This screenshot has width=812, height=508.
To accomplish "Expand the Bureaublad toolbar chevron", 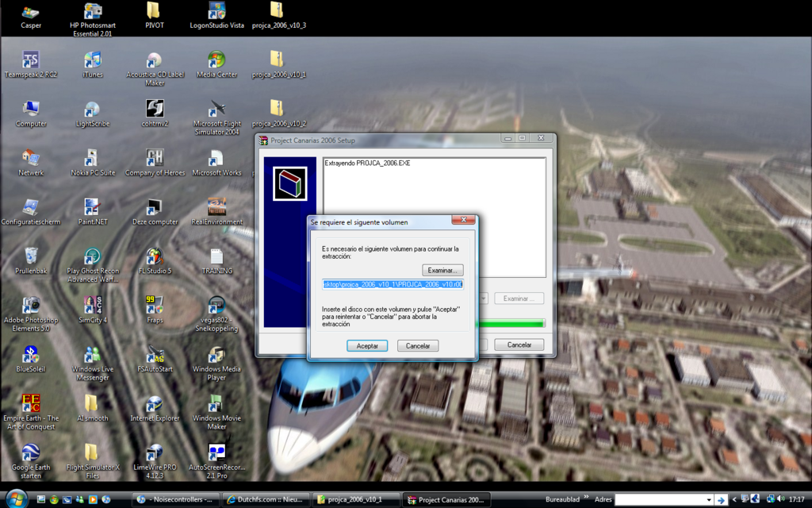I will pos(586,497).
